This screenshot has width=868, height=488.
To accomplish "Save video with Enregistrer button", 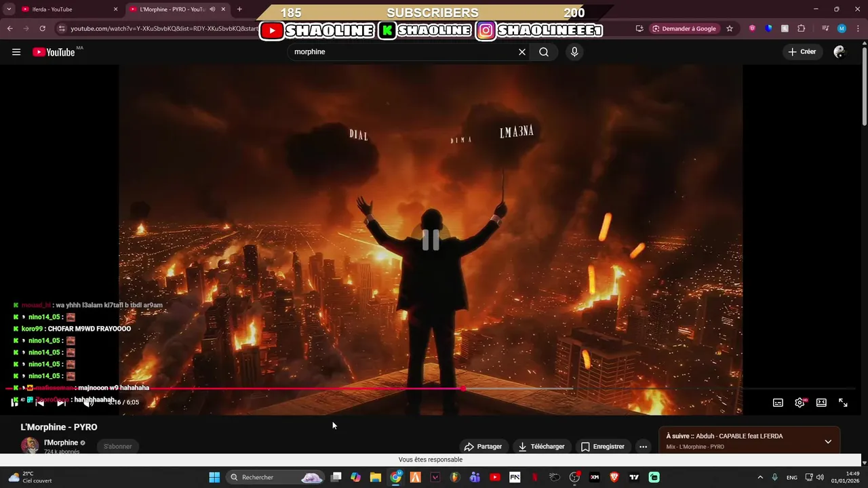I will pyautogui.click(x=602, y=447).
